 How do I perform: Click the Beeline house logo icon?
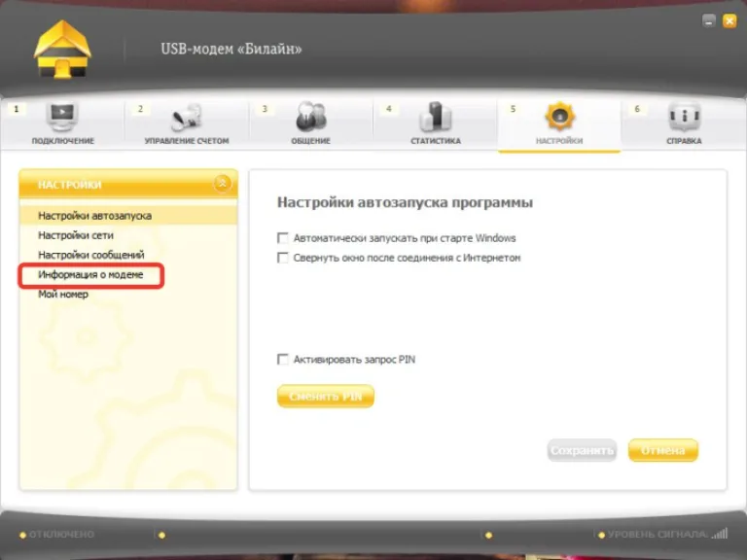point(62,50)
